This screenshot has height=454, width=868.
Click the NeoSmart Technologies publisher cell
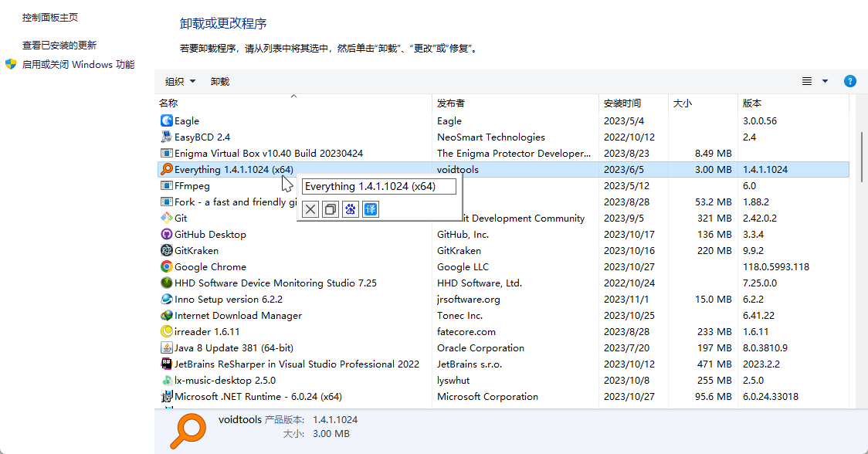(491, 137)
